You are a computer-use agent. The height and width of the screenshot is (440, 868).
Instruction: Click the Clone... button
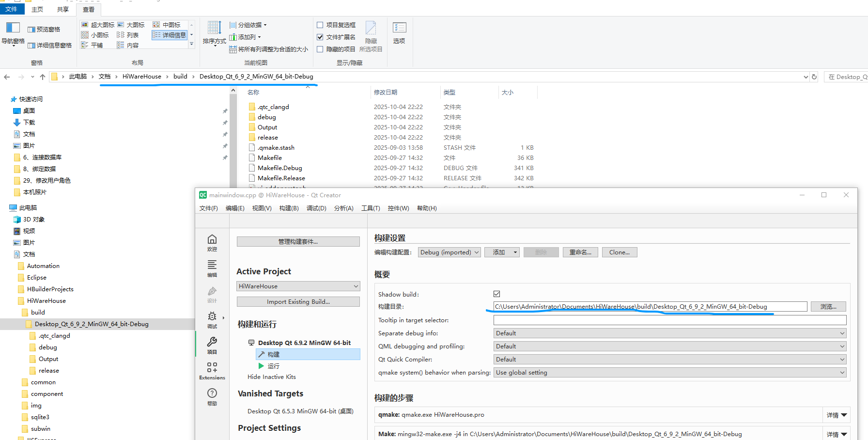click(620, 252)
